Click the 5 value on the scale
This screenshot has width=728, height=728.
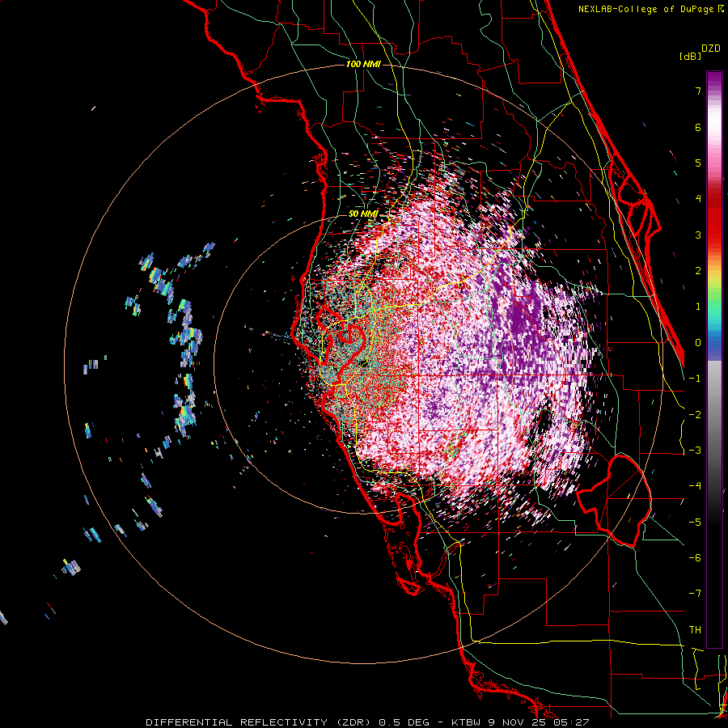(x=698, y=163)
